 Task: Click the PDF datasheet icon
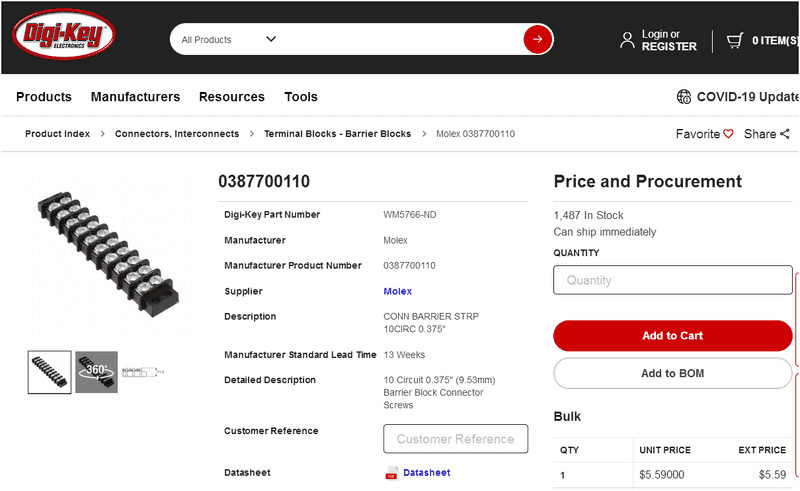point(391,473)
